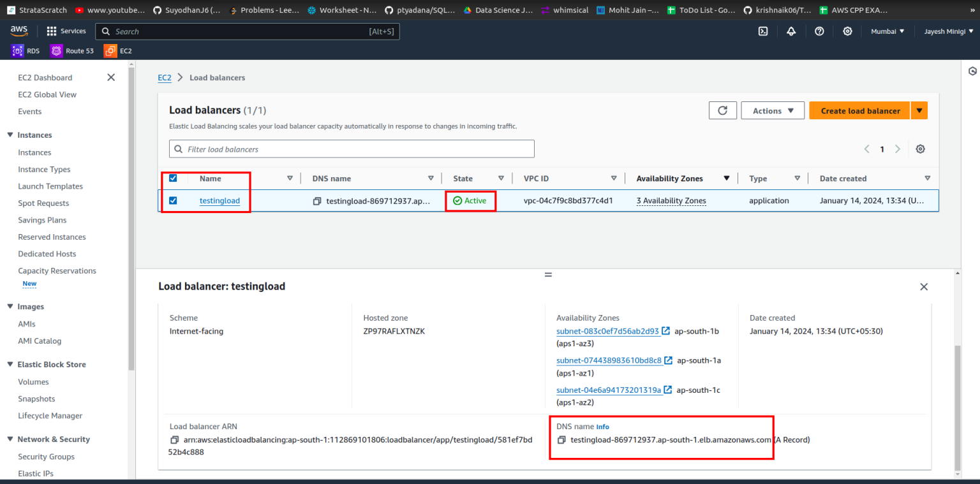The width and height of the screenshot is (980, 484).
Task: Open the Services menu
Action: 66,31
